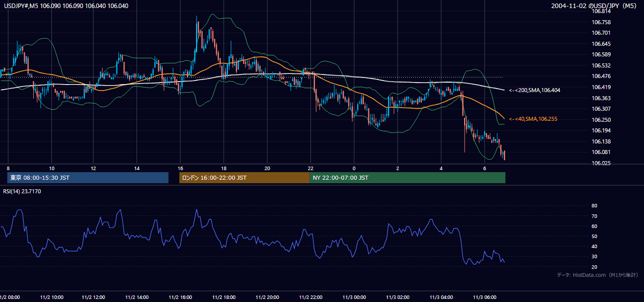Click the RSI 60 level label
This screenshot has width=644, height=302.
[594, 226]
